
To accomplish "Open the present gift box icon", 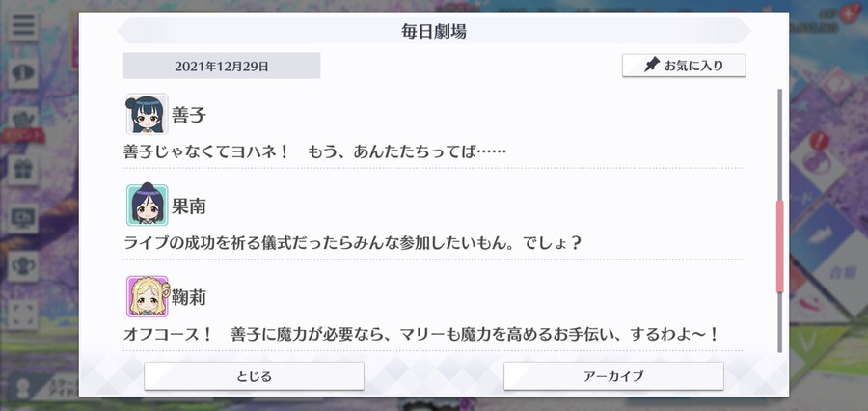I will pos(23,170).
